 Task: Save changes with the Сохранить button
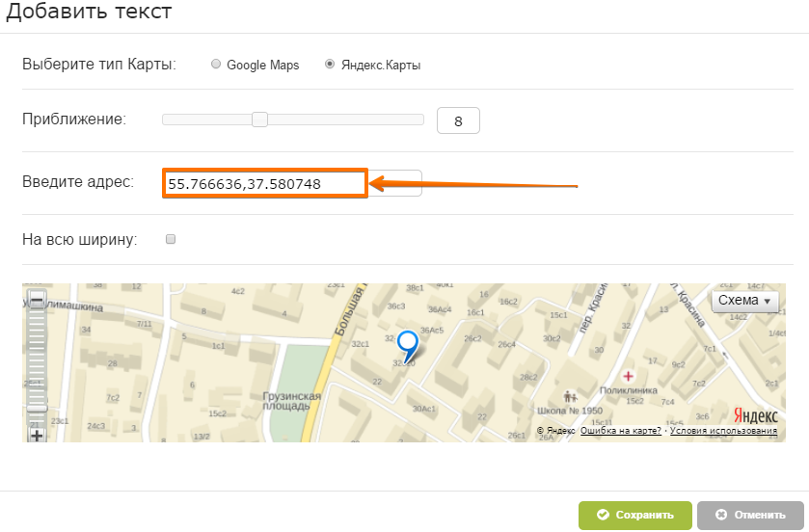(x=634, y=516)
